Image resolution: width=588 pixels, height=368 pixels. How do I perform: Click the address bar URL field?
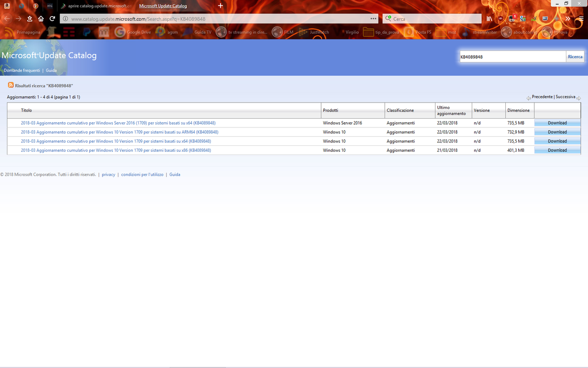pyautogui.click(x=218, y=19)
